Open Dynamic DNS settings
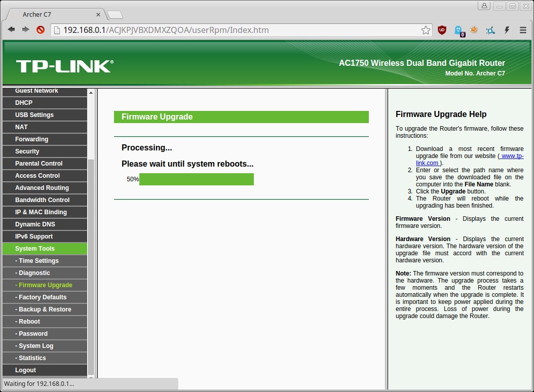 [45, 224]
